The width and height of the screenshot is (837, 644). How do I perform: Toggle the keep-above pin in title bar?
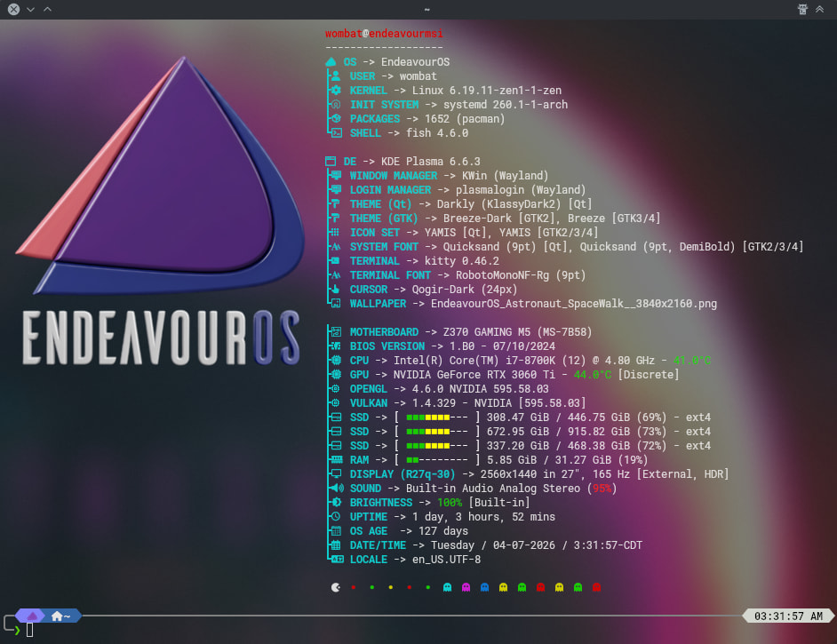[x=801, y=9]
